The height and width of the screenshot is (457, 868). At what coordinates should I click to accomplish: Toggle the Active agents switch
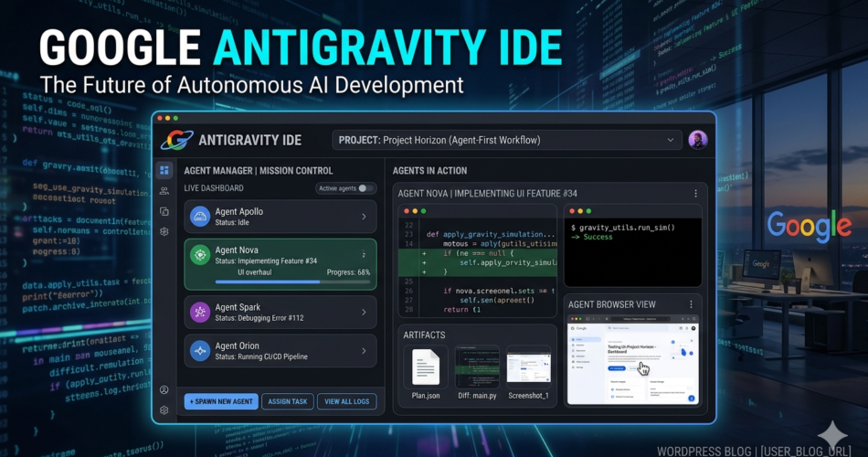(x=365, y=188)
